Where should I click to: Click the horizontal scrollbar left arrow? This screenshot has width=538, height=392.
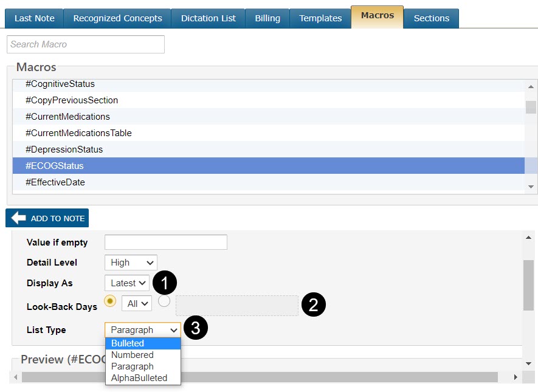[16, 377]
